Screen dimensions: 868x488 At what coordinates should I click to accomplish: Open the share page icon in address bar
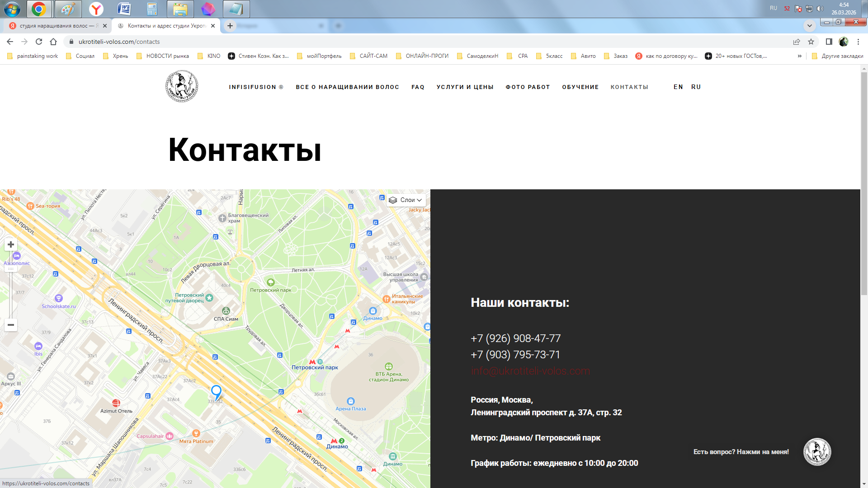click(x=797, y=42)
